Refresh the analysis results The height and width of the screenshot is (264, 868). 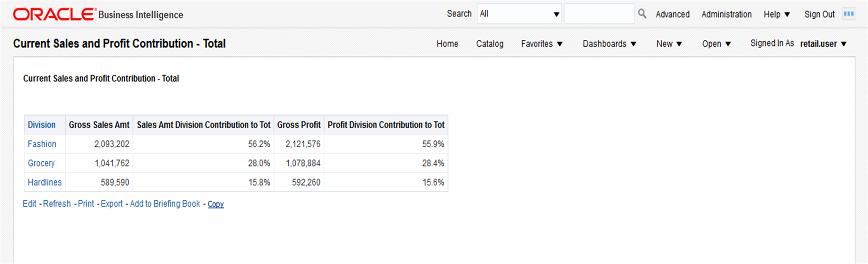click(57, 204)
